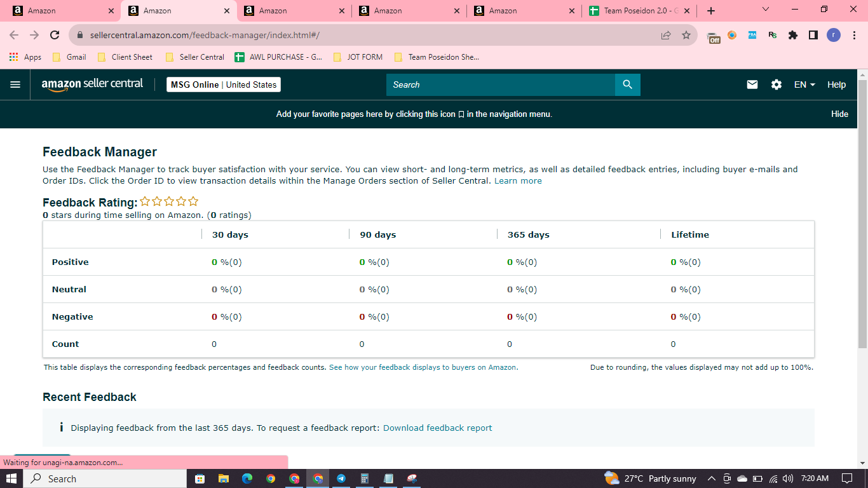Focus the Seller Central search field
Screen dimensions: 868x488
coord(501,85)
